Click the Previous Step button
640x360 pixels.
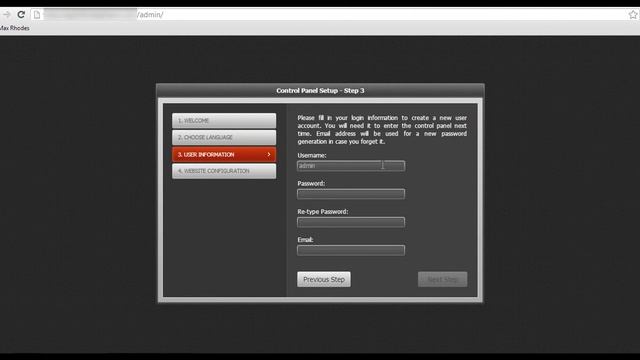tap(324, 280)
